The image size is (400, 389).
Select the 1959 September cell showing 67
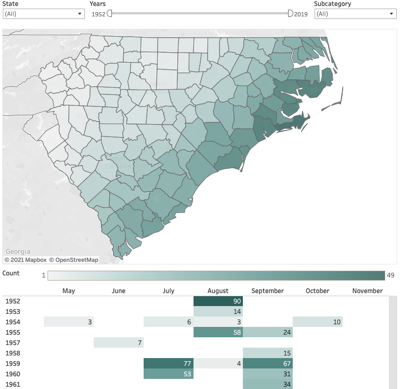[268, 363]
